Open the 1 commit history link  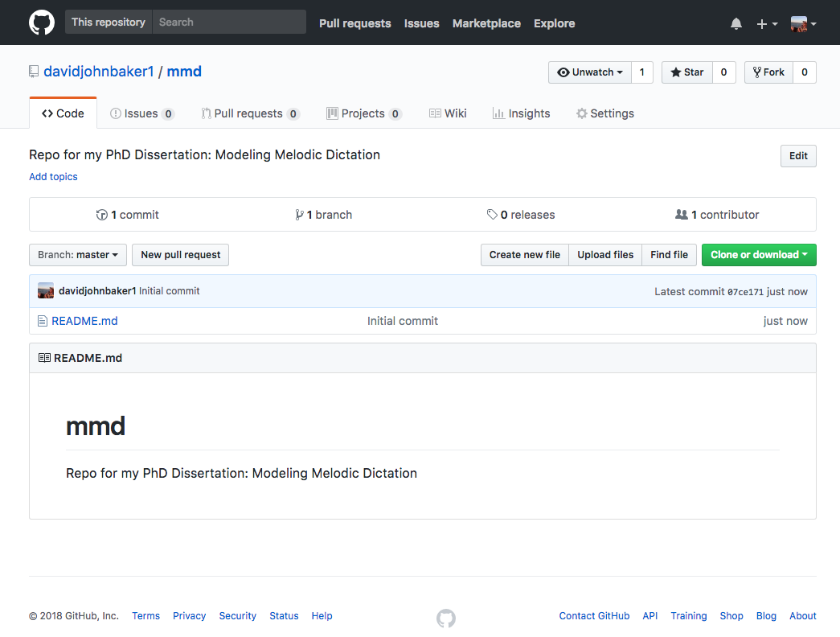(128, 215)
